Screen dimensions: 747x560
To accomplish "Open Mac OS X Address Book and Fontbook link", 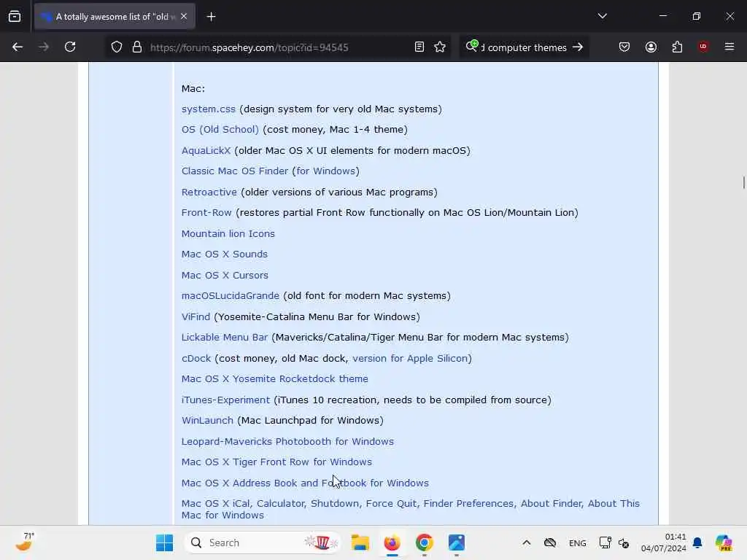I will click(305, 483).
